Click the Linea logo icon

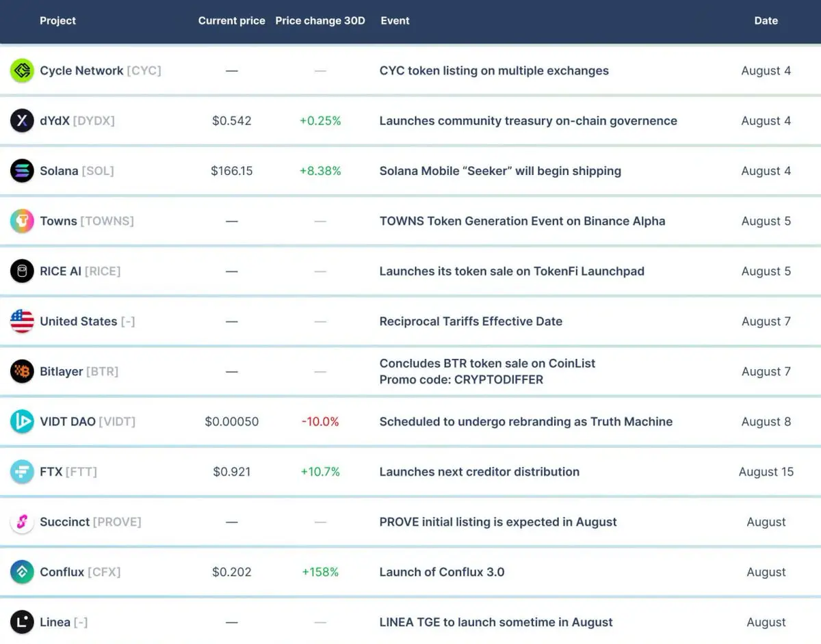(22, 622)
